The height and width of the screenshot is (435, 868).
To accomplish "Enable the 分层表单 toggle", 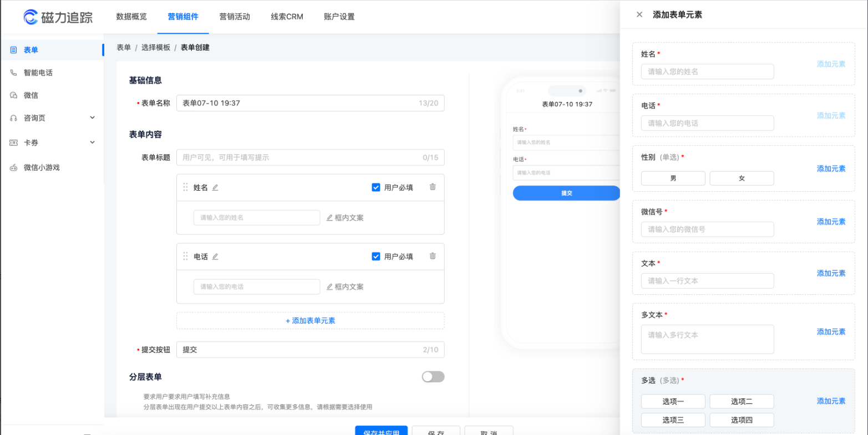I will click(433, 376).
